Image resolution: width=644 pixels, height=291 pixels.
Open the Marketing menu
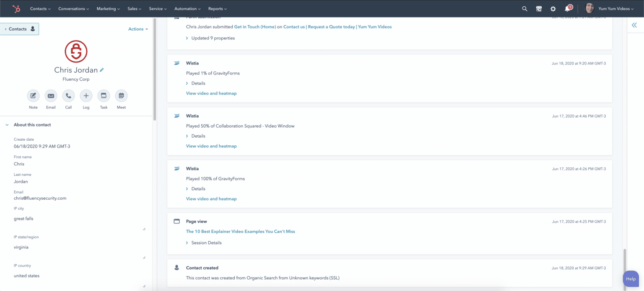coord(108,9)
